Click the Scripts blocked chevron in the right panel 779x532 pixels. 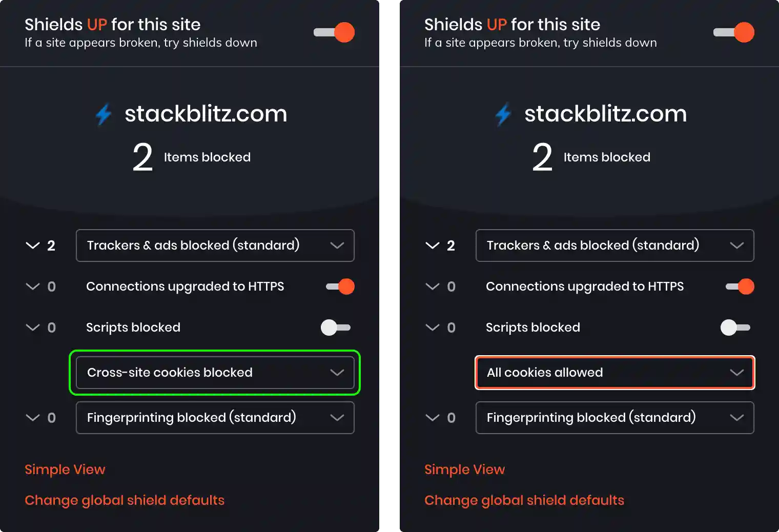[x=432, y=328]
